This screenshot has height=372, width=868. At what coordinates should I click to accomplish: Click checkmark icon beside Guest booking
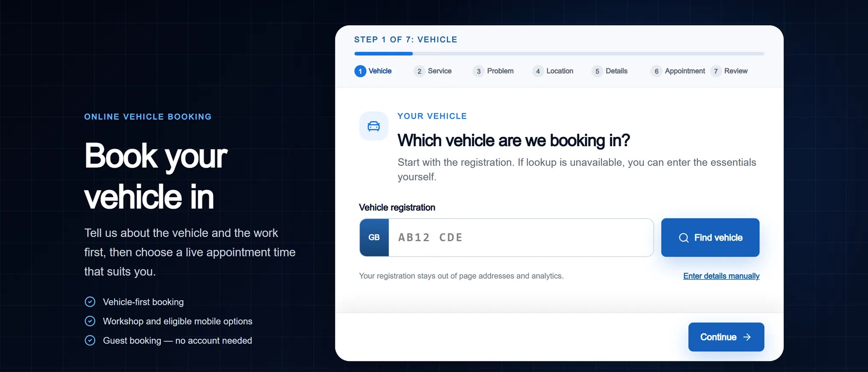[90, 340]
